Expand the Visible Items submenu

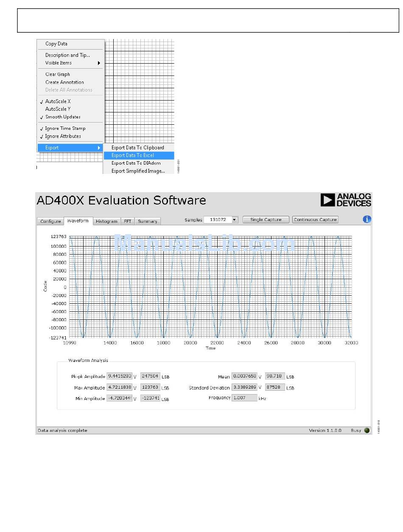pyautogui.click(x=70, y=63)
